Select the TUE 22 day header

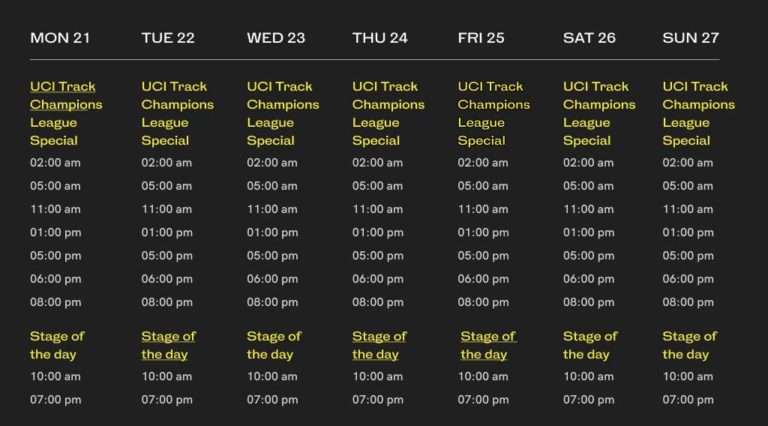click(x=168, y=38)
